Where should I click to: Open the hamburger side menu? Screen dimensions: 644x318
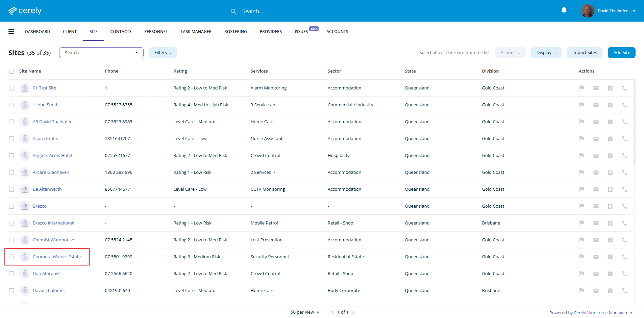11,31
